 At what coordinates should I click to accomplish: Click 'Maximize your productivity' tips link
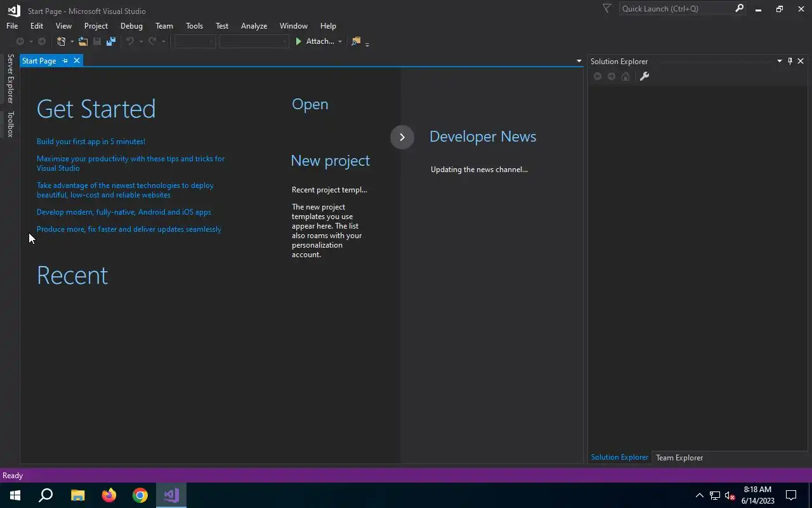click(131, 163)
